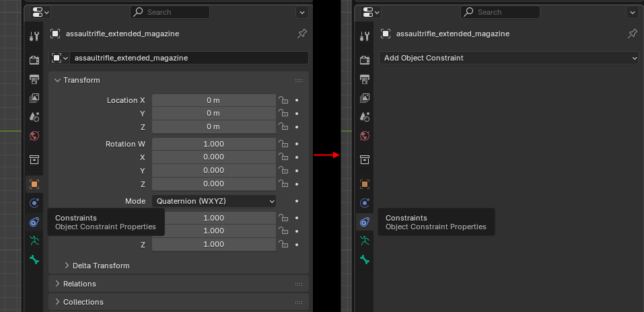Screen dimensions: 644x312
Task: Click Rotation Y value field
Action: (214, 170)
